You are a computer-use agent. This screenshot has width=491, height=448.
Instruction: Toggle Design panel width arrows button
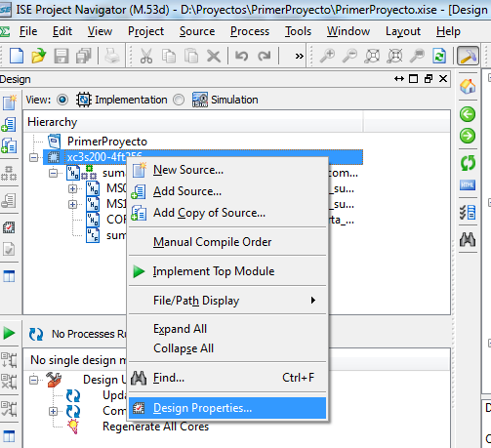pos(399,79)
